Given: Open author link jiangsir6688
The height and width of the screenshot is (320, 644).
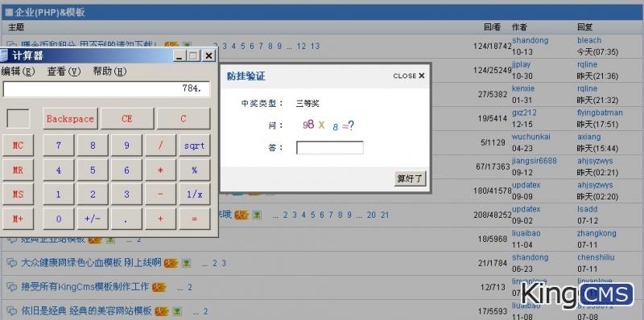Looking at the screenshot, I should 535,161.
